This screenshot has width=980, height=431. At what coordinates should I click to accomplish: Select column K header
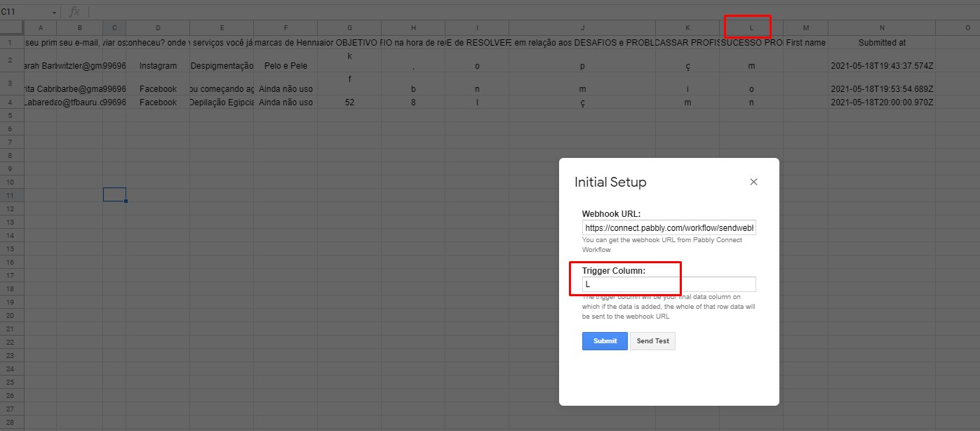687,27
